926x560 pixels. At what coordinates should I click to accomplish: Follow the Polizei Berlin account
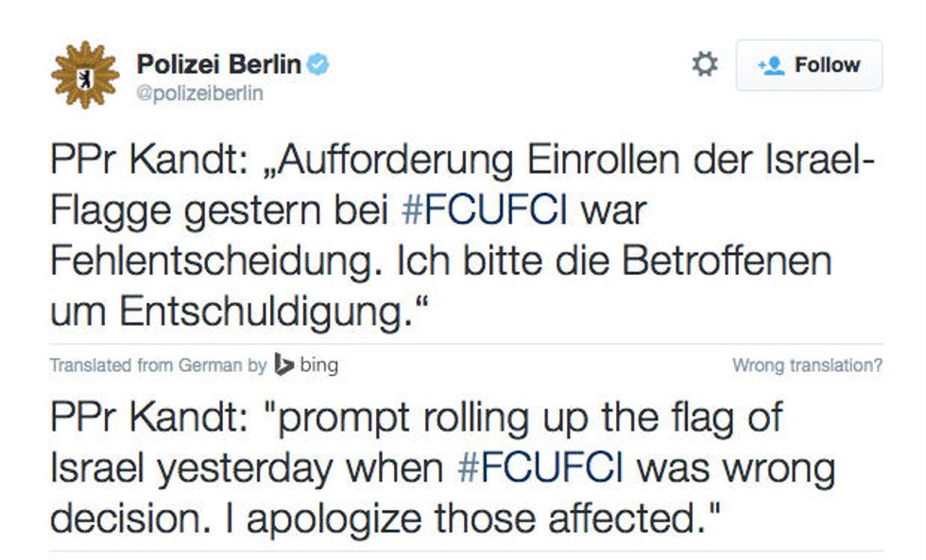pos(809,65)
